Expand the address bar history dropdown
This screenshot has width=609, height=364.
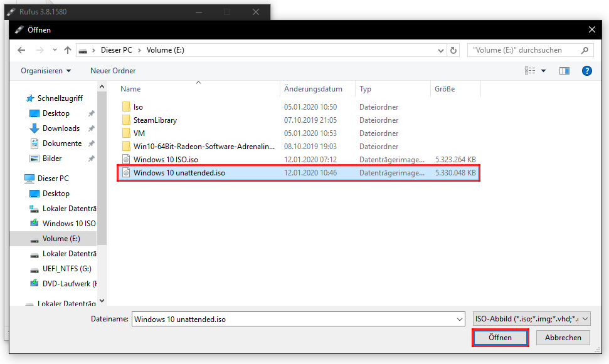(x=441, y=51)
